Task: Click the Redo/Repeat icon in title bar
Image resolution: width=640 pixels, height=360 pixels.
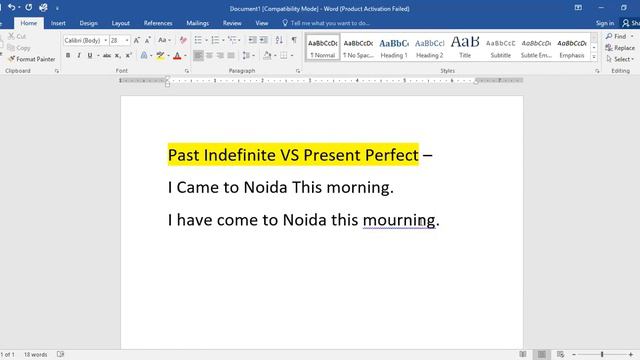Action: [x=29, y=7]
